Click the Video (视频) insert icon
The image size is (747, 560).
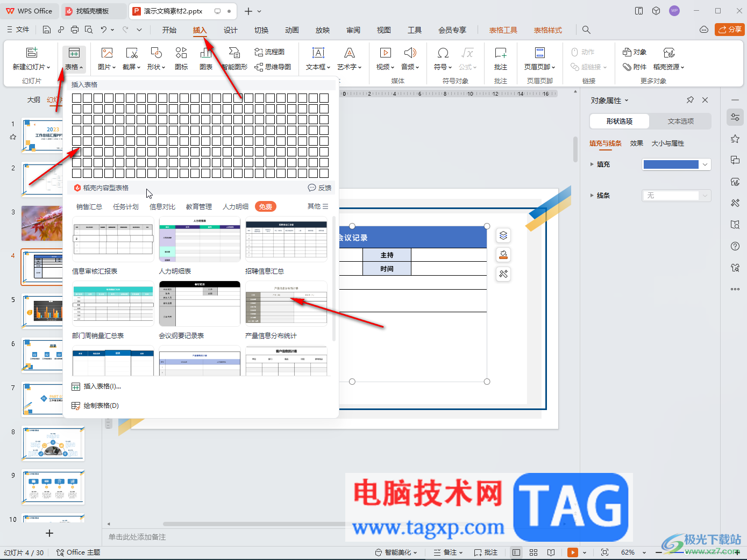(x=386, y=53)
